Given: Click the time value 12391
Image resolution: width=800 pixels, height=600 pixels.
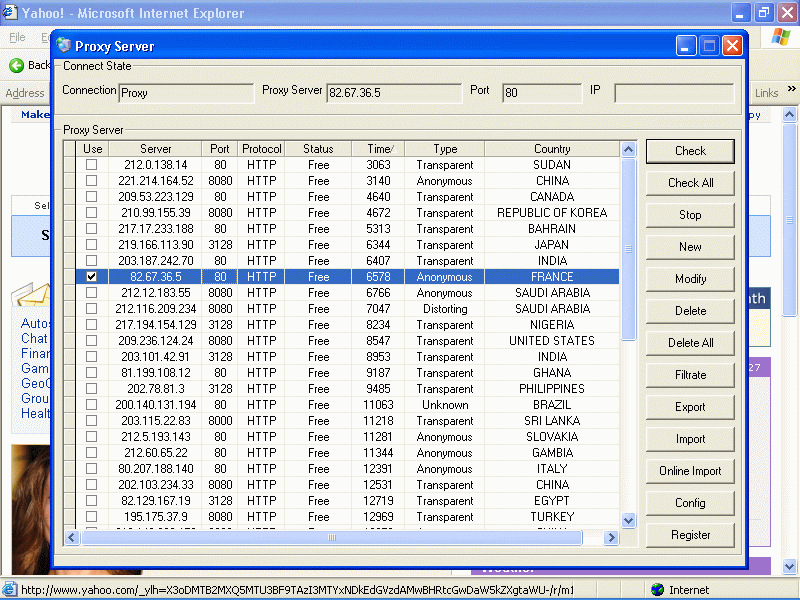Looking at the screenshot, I should [378, 468].
